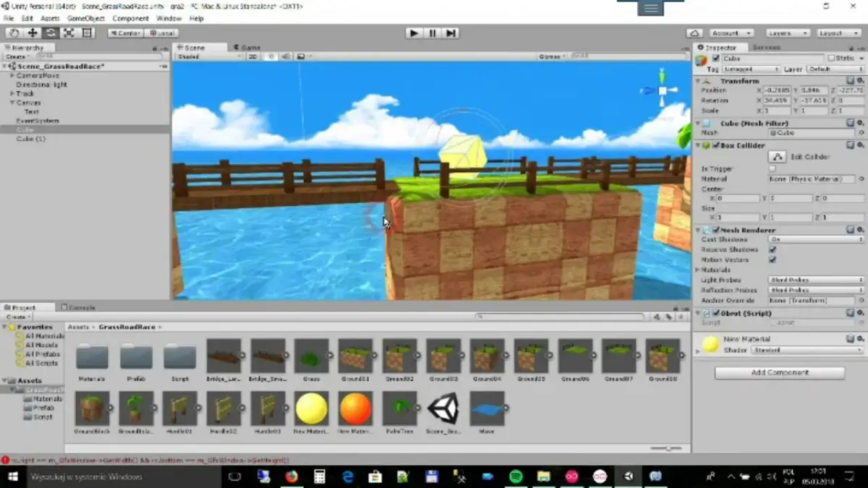This screenshot has width=868, height=488.
Task: Open the GameObject menu
Action: [86, 18]
